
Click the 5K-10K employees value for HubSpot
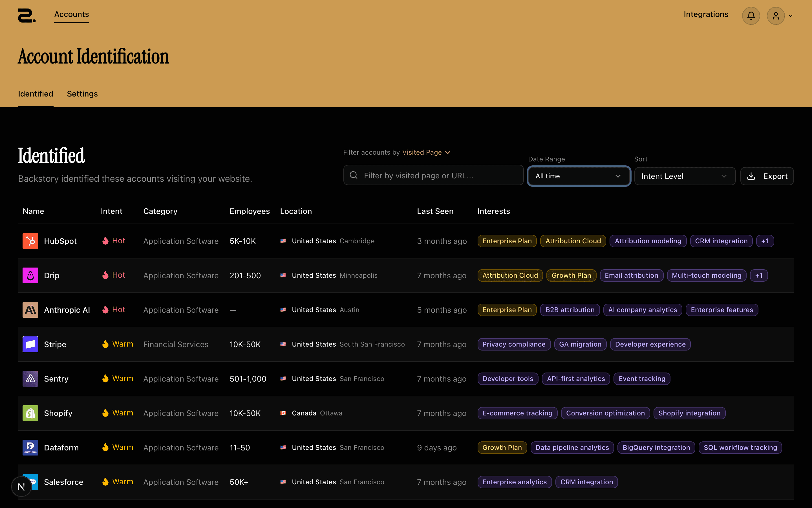(x=242, y=241)
